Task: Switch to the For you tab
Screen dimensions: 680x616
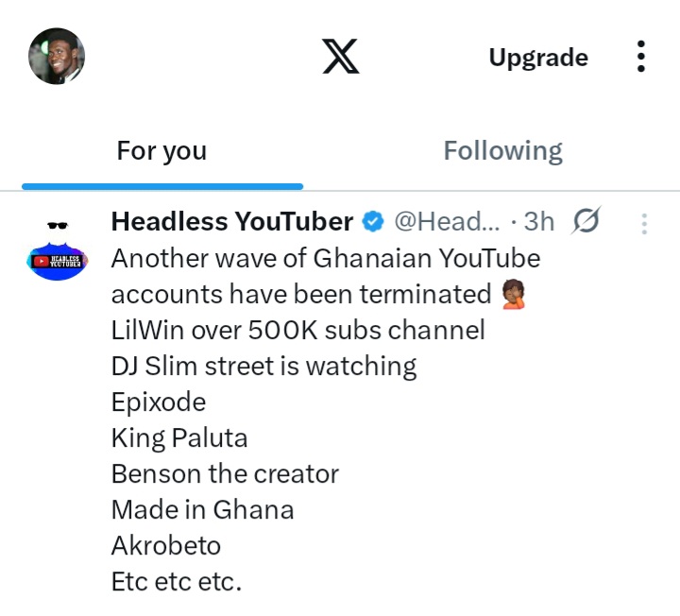Action: coord(161,151)
